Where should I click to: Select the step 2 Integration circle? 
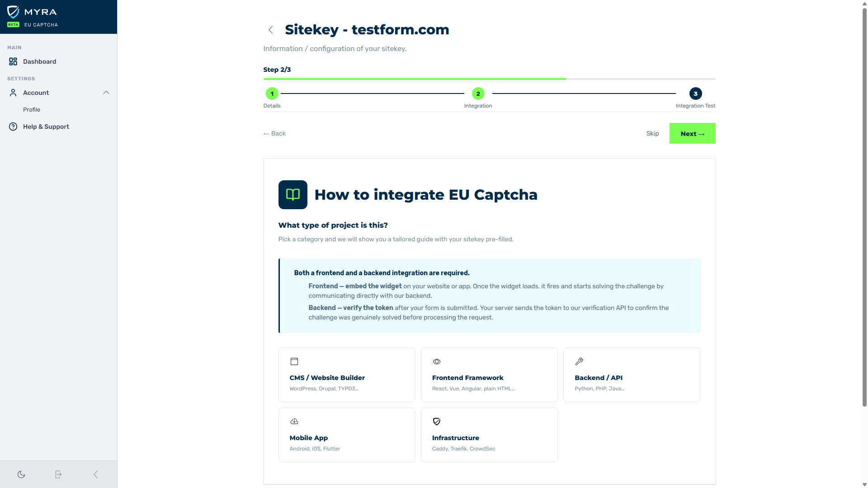click(x=478, y=94)
